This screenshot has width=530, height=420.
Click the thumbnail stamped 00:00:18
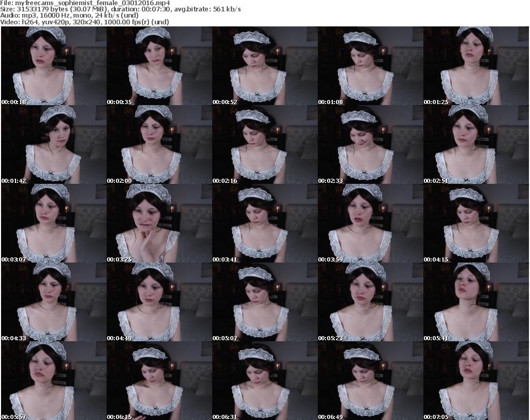pyautogui.click(x=54, y=66)
